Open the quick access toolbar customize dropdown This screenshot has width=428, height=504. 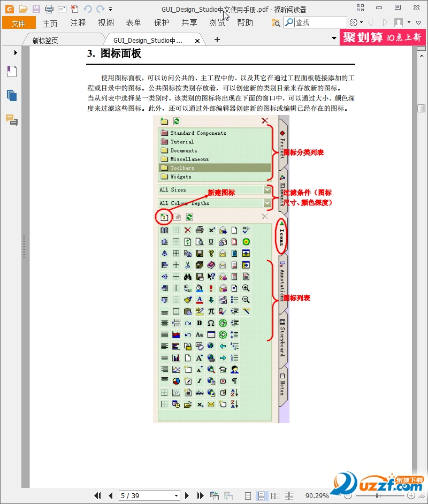pos(111,9)
